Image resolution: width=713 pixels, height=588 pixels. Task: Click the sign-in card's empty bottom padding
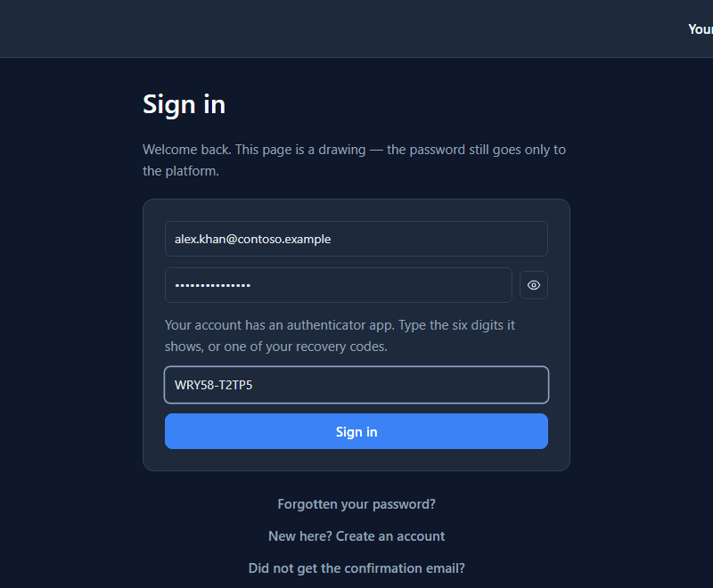pos(356,460)
